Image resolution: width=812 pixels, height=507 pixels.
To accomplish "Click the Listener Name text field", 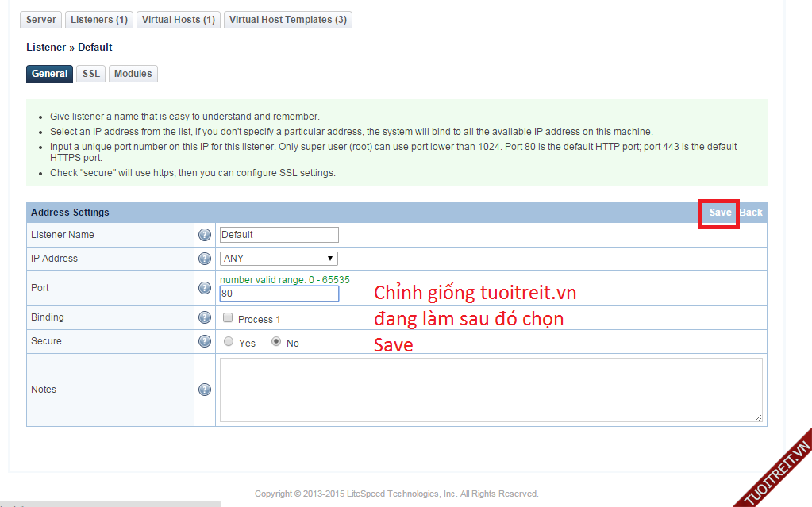I will pyautogui.click(x=279, y=235).
